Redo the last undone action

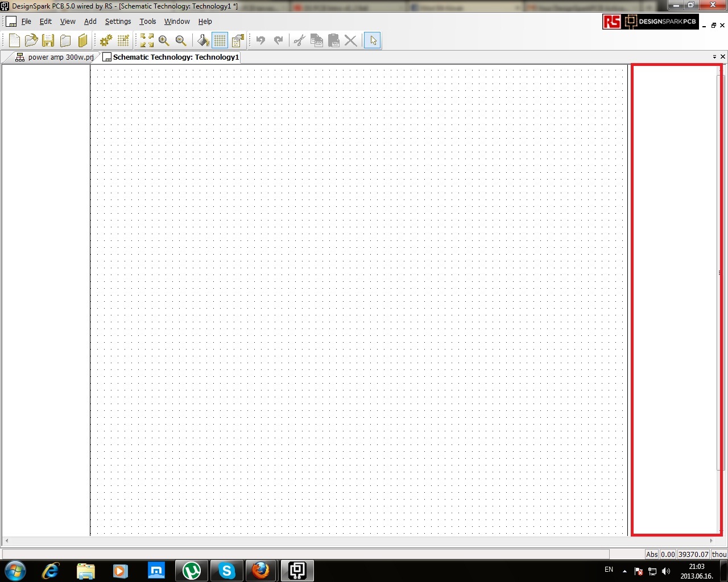pos(278,40)
